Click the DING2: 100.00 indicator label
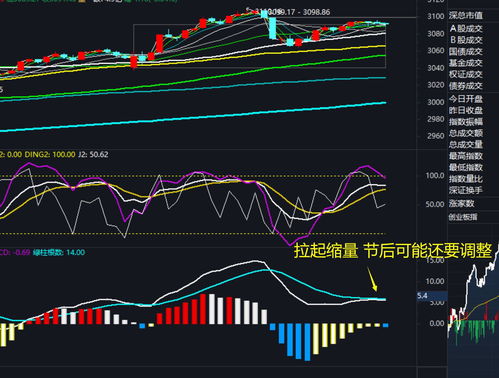Viewport: 499px width, 378px height. (50, 154)
